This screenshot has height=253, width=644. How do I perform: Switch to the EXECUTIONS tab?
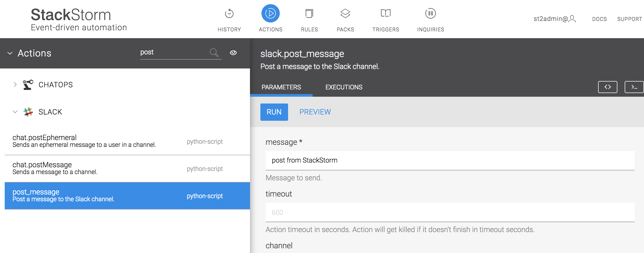[x=344, y=87]
